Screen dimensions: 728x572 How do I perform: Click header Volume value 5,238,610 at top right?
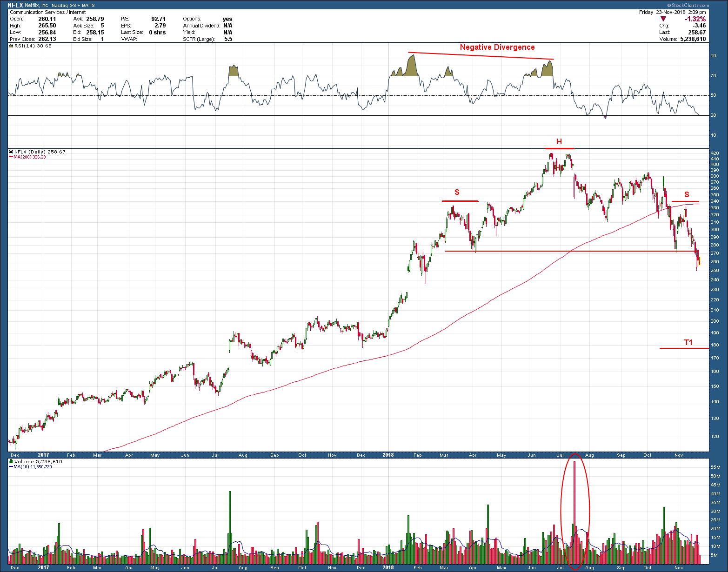tap(693, 39)
